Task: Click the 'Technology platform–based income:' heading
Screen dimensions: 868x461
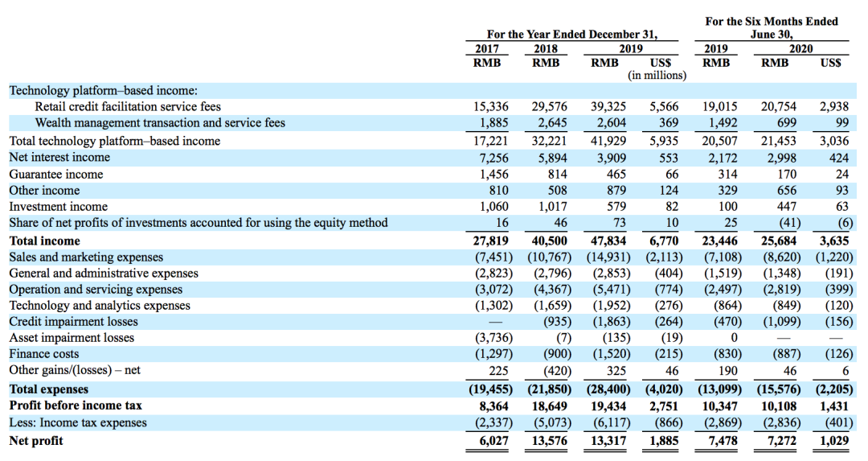Action: 103,90
